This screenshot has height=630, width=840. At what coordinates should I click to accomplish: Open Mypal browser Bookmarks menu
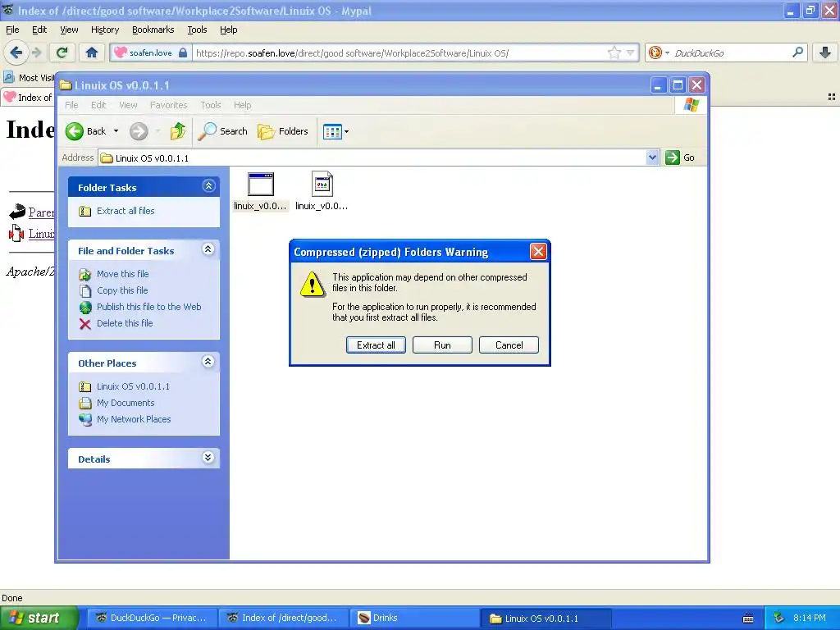click(153, 30)
